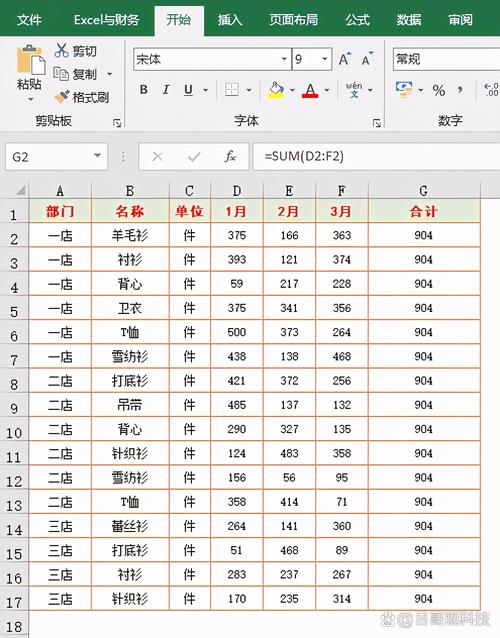Viewport: 500px width, 638px height.
Task: Apply cell borders icon
Action: pyautogui.click(x=232, y=90)
